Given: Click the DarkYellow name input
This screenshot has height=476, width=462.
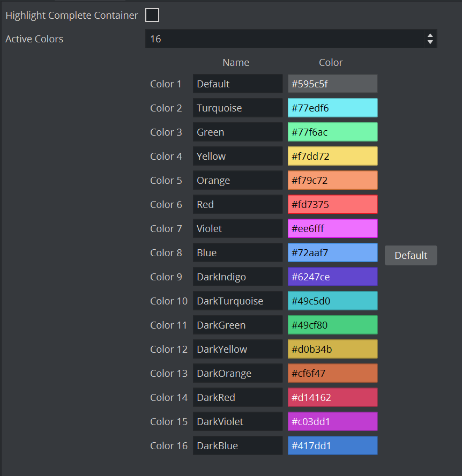Looking at the screenshot, I should 237,349.
